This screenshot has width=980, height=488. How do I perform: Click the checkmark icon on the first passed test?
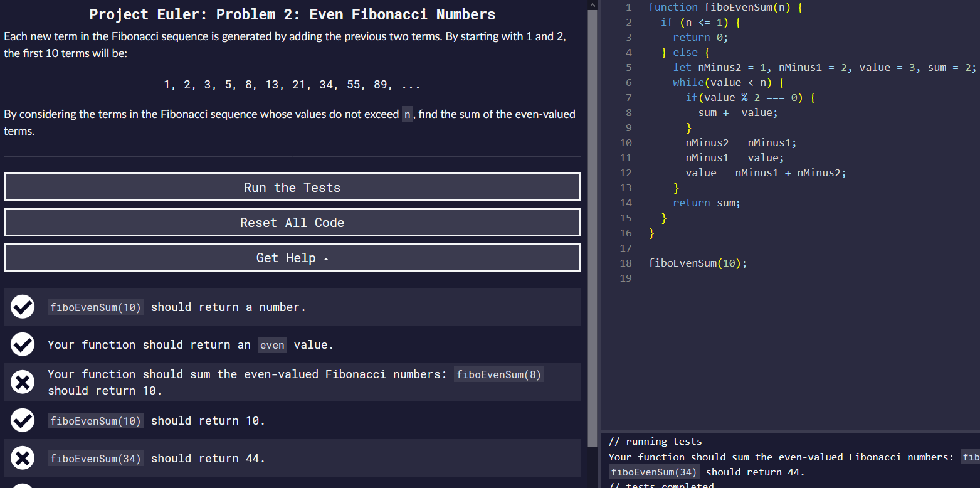[x=23, y=307]
